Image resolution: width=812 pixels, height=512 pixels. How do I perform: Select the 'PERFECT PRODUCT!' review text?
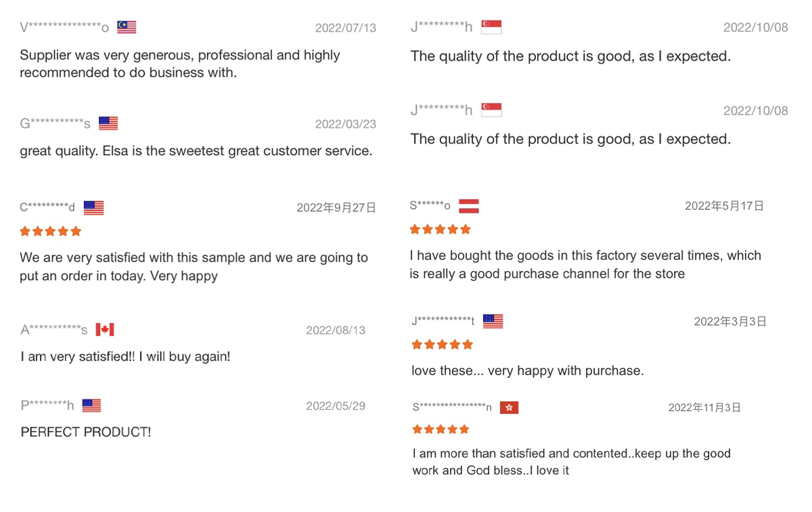pyautogui.click(x=86, y=432)
